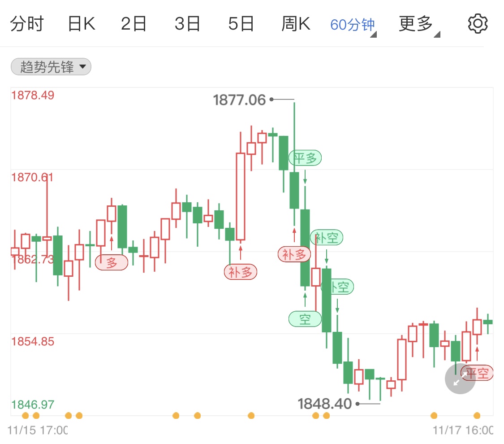
Task: Click the 平多 signal marker on chart
Action: coord(306,157)
